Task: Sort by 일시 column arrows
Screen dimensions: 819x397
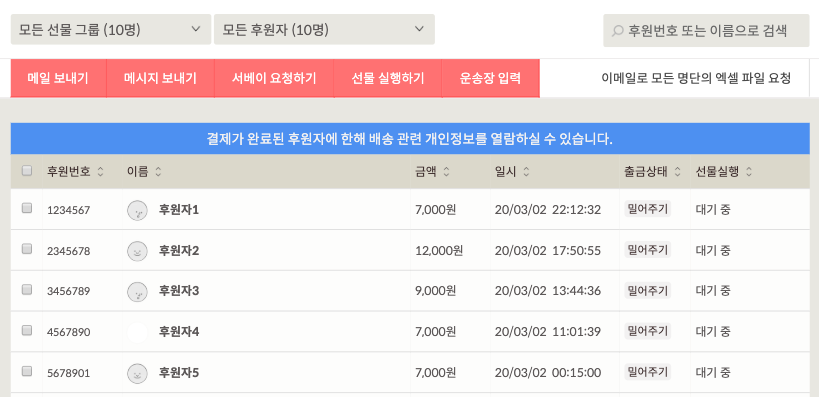Action: tap(526, 171)
